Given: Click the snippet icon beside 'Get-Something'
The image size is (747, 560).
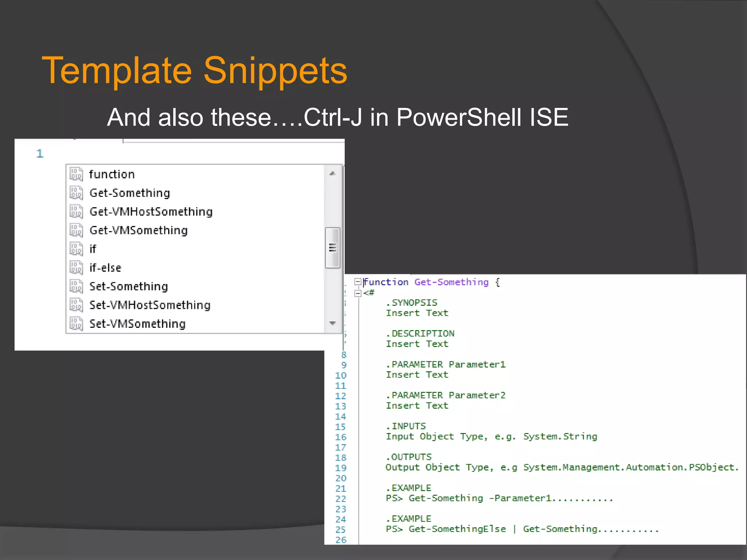Looking at the screenshot, I should 76,192.
